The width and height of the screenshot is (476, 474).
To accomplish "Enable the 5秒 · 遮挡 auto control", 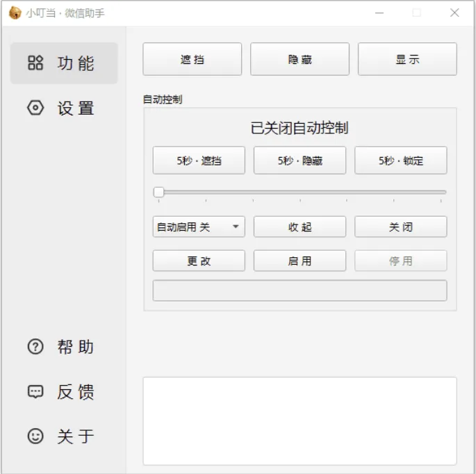I will [x=199, y=161].
